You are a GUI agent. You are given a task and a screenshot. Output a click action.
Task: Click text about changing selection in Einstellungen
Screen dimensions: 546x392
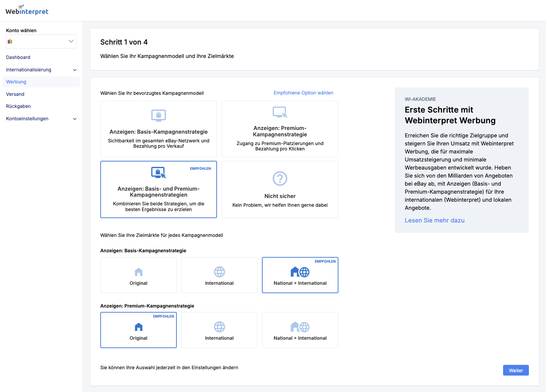(x=169, y=368)
